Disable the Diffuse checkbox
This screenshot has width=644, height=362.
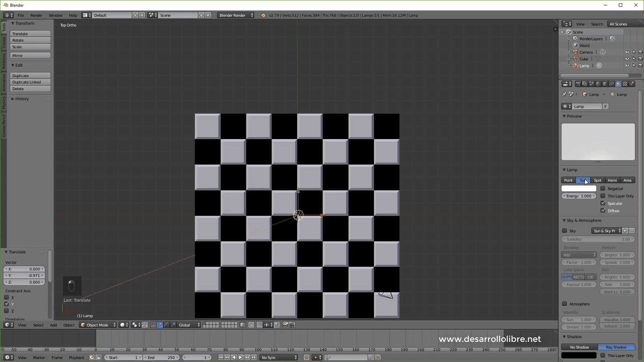[603, 210]
